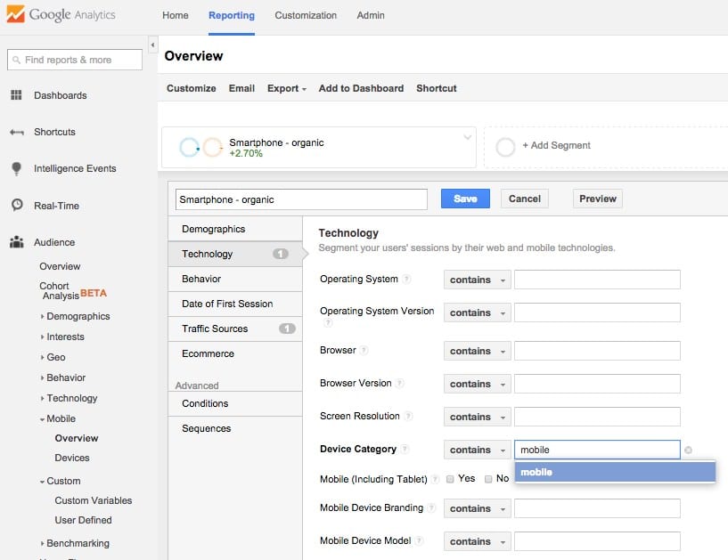Click the Google Analytics logo icon
The height and width of the screenshot is (560, 728).
15,15
